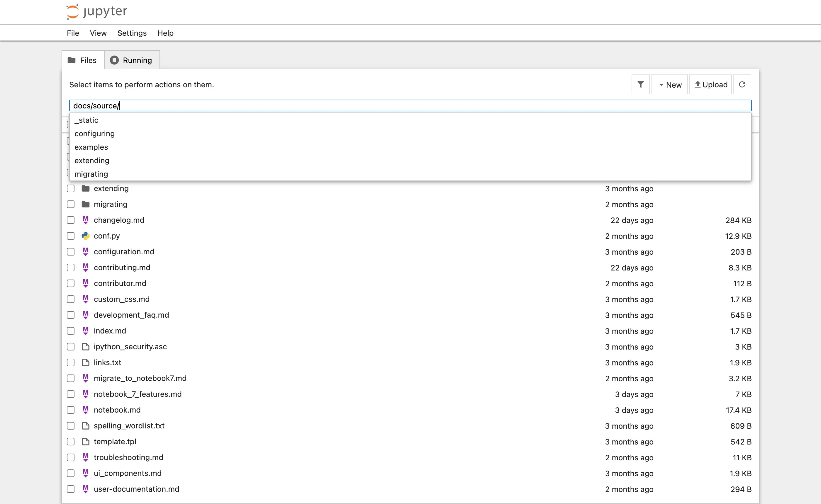This screenshot has height=504, width=821.
Task: Click the markdown icon of index.md
Action: 86,331
